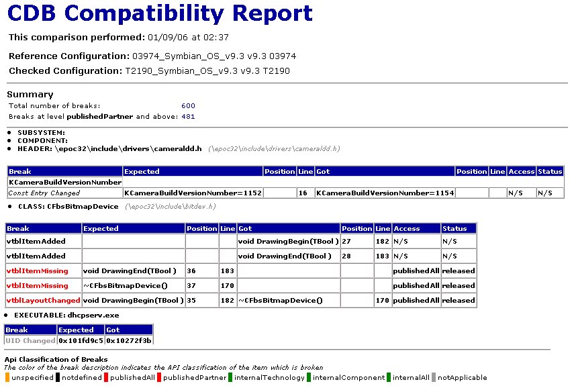Screen dimensions: 574x392
Task: Click the KCameraBuildVersionNumber=1154 got cell
Action: (x=385, y=193)
